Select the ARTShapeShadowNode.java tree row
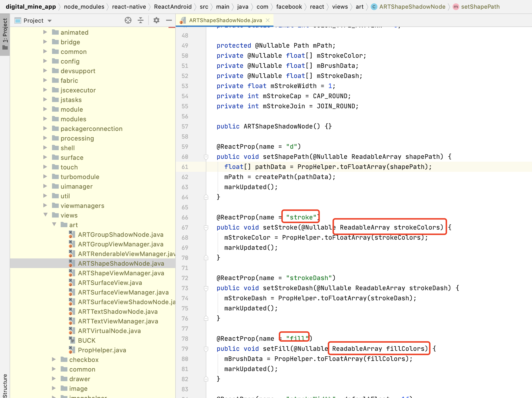Screen dimensions: 532x398 pyautogui.click(x=93, y=263)
